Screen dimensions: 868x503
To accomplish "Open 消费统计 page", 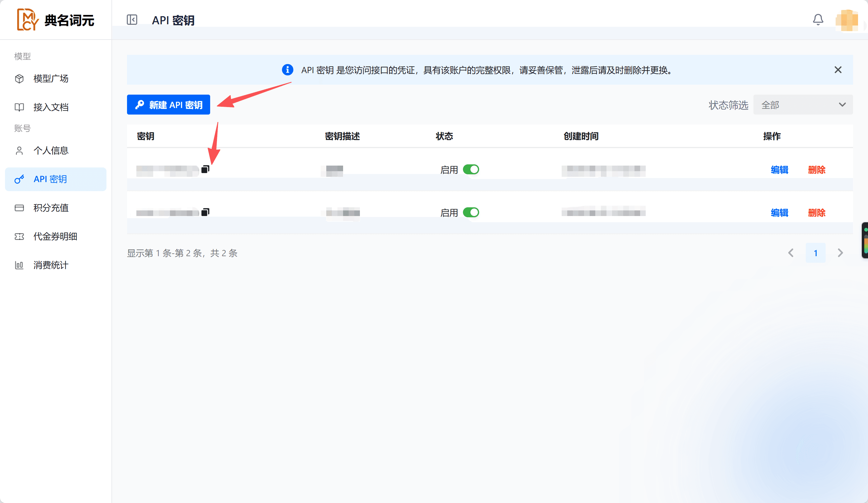I will [56, 265].
